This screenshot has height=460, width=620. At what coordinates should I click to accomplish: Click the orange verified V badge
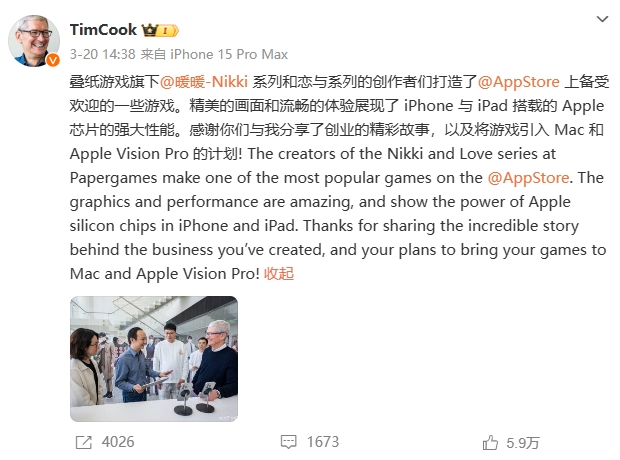[x=53, y=60]
